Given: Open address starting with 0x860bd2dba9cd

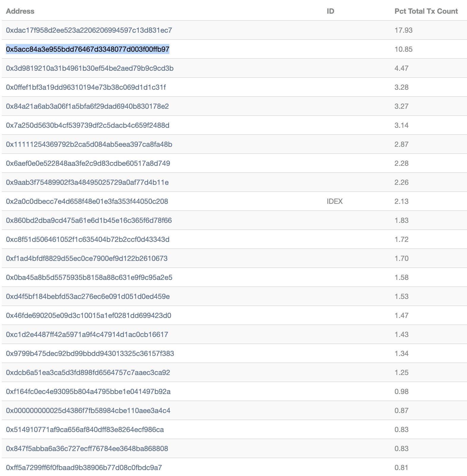Looking at the screenshot, I should point(89,220).
